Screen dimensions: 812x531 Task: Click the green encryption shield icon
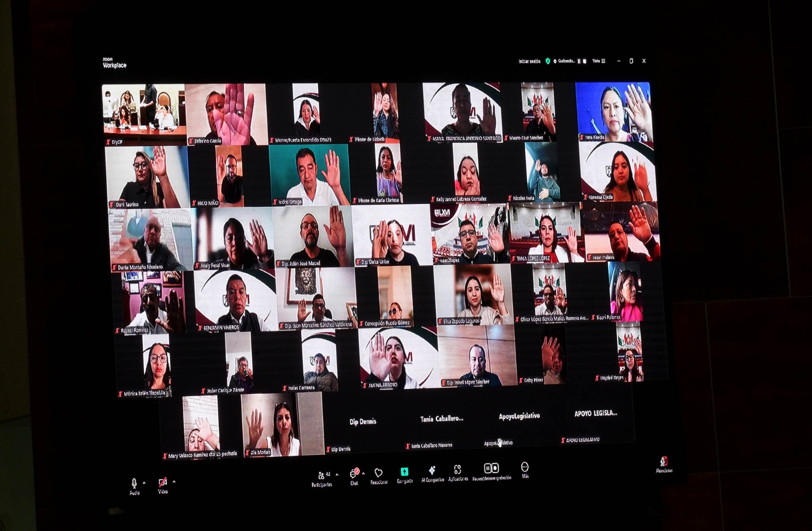click(548, 61)
